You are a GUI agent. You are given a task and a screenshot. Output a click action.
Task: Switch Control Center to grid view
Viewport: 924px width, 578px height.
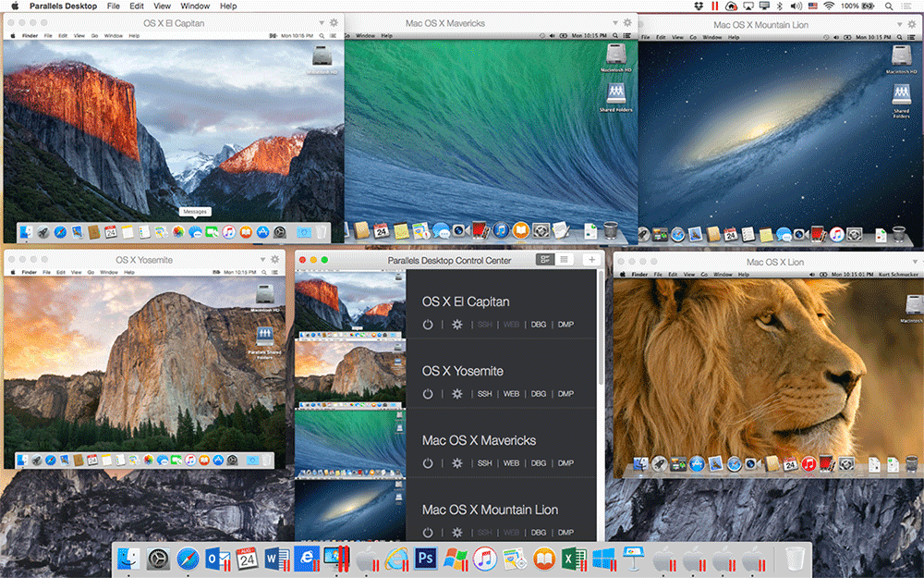[544, 260]
